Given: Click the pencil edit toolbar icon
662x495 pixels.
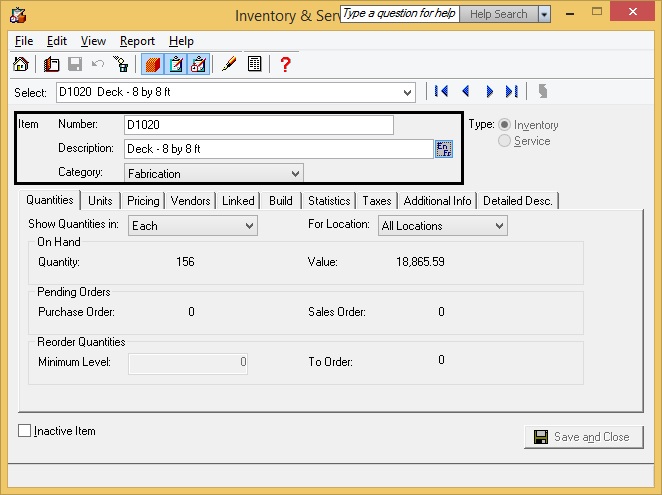Looking at the screenshot, I should click(x=229, y=64).
